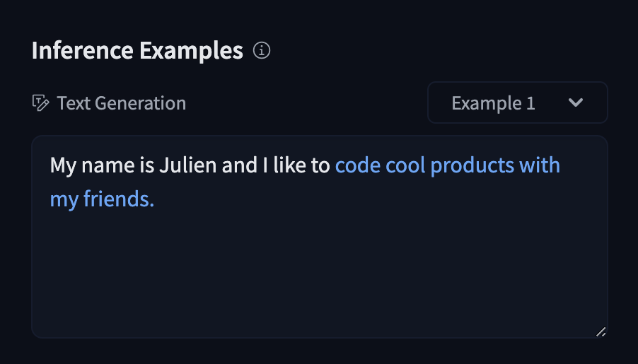Click the blue generated text "code cool products with"
Viewport: 638px width, 364px height.
[447, 165]
